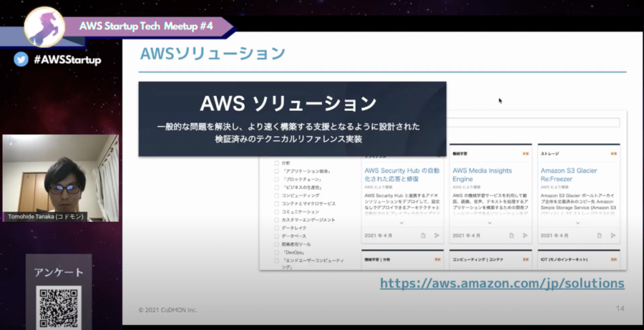Click the © 2021 CoDMON Inc. footer text
This screenshot has height=330, width=644.
pyautogui.click(x=167, y=310)
